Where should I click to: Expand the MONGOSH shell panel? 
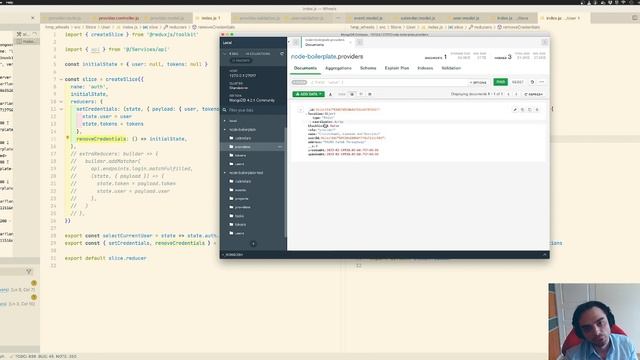[x=544, y=255]
